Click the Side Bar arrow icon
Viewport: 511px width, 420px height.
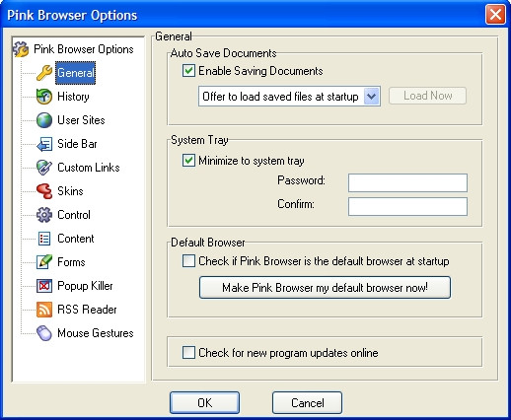[x=44, y=144]
